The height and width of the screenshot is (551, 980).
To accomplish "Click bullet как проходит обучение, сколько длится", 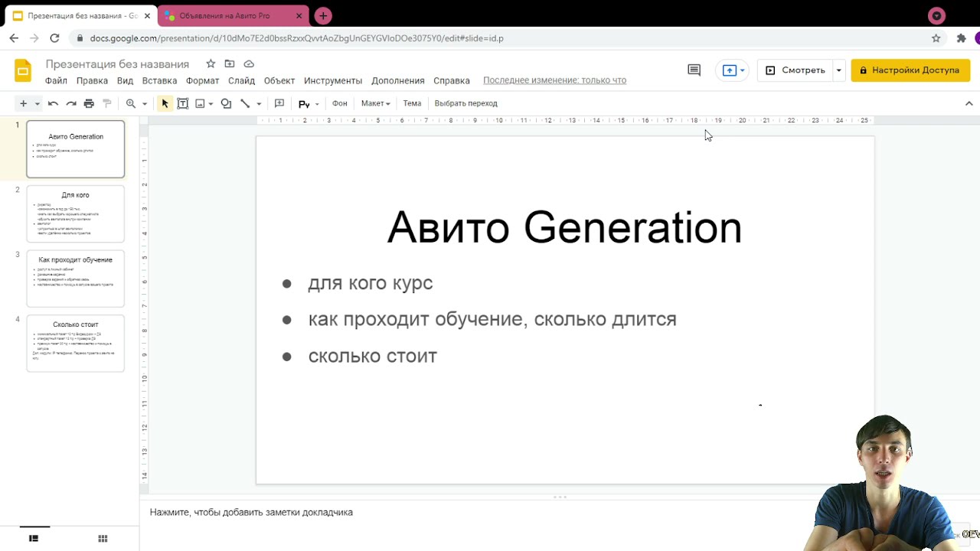I will (x=492, y=320).
